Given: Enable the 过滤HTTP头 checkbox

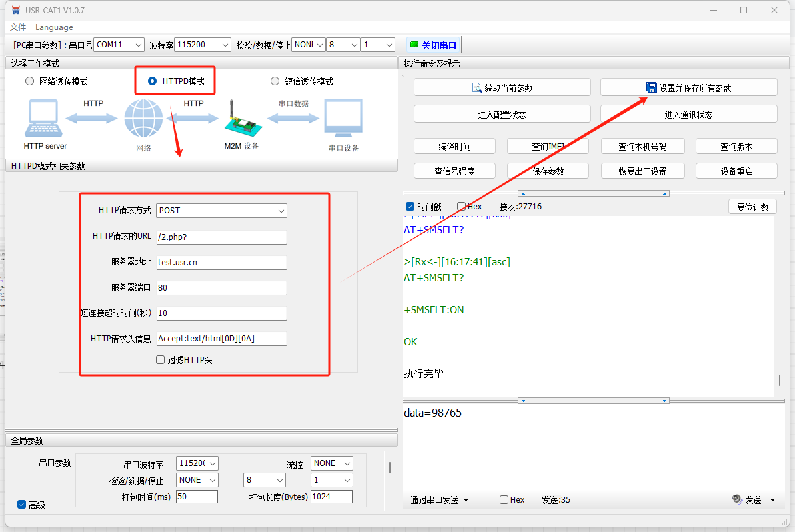Looking at the screenshot, I should point(160,360).
